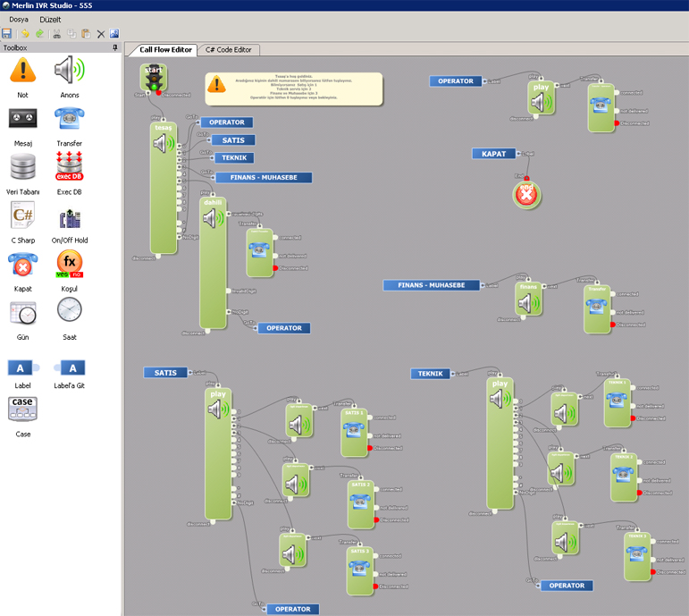Select the SATIS 2 transfer node

click(x=360, y=504)
